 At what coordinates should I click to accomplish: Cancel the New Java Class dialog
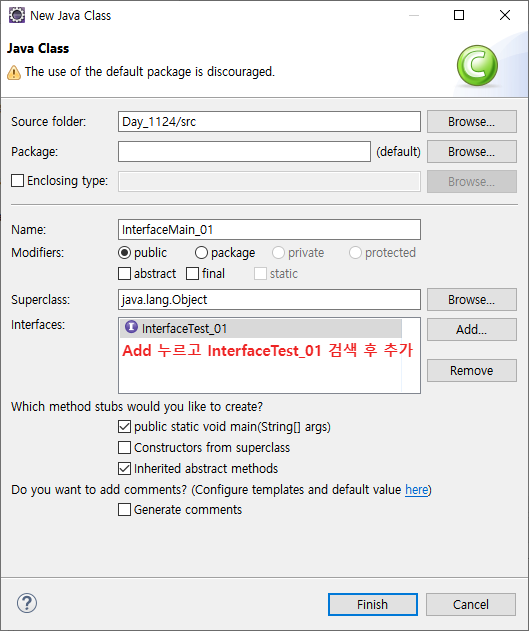coord(471,604)
